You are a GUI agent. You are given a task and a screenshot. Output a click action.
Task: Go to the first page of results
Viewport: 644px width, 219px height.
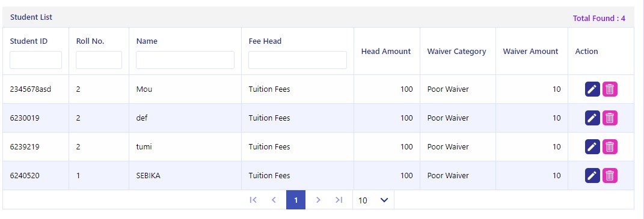pos(253,200)
